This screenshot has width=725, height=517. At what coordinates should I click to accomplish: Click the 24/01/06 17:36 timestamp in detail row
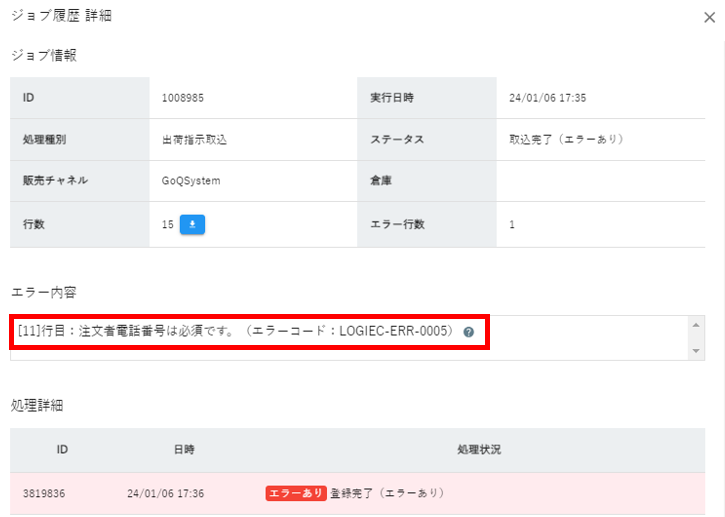[166, 493]
